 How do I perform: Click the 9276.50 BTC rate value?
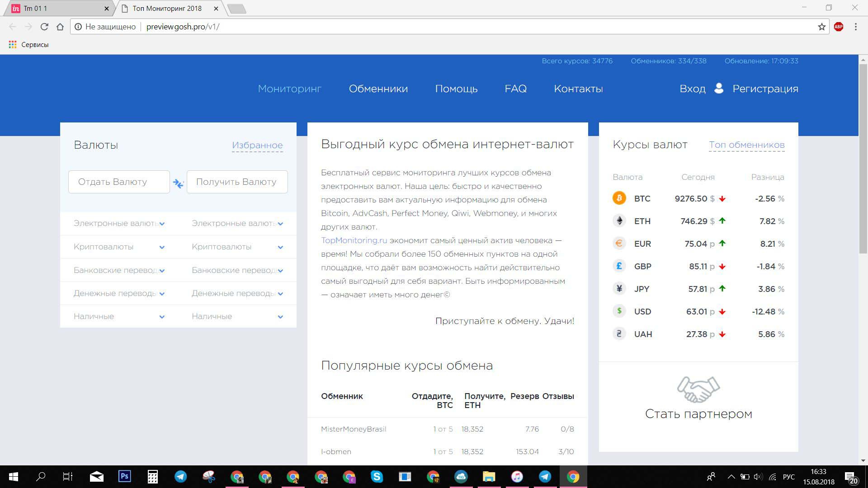[x=691, y=199]
